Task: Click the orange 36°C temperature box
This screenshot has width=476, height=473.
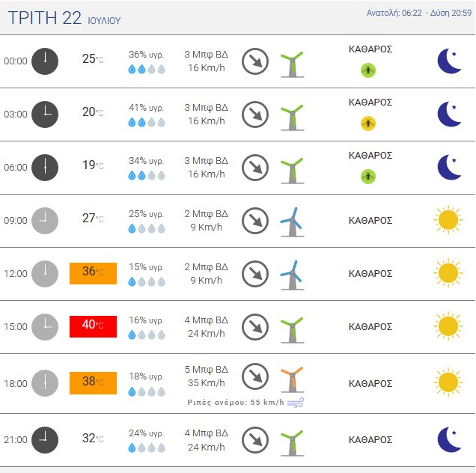Action: (x=94, y=273)
